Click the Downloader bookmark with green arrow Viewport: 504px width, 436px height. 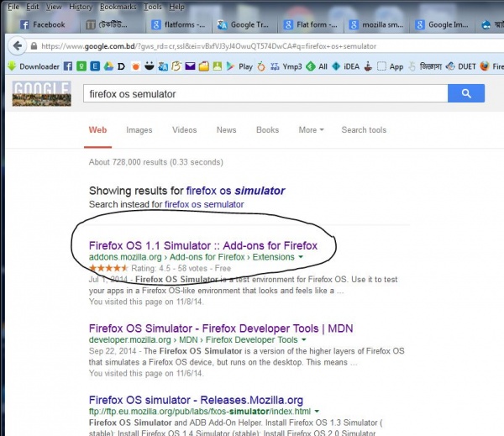click(34, 66)
